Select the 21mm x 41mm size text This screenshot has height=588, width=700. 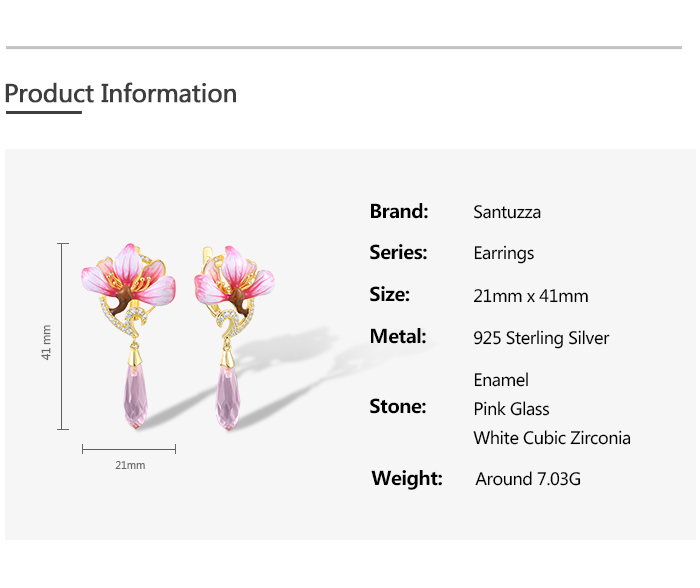[531, 296]
